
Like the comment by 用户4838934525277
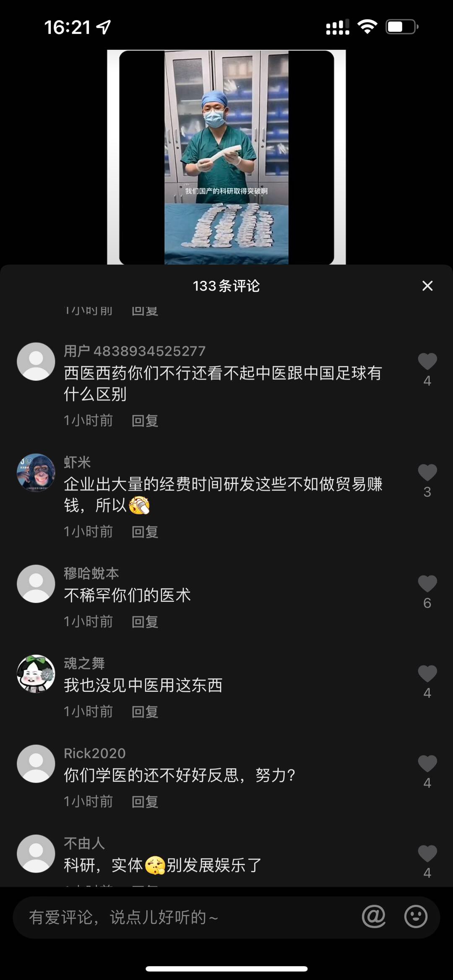427,361
